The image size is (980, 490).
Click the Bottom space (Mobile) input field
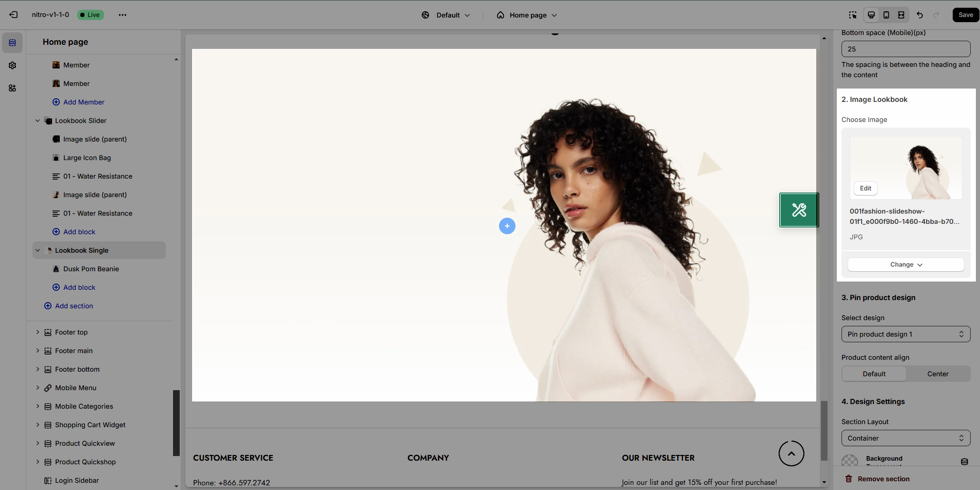(x=906, y=49)
